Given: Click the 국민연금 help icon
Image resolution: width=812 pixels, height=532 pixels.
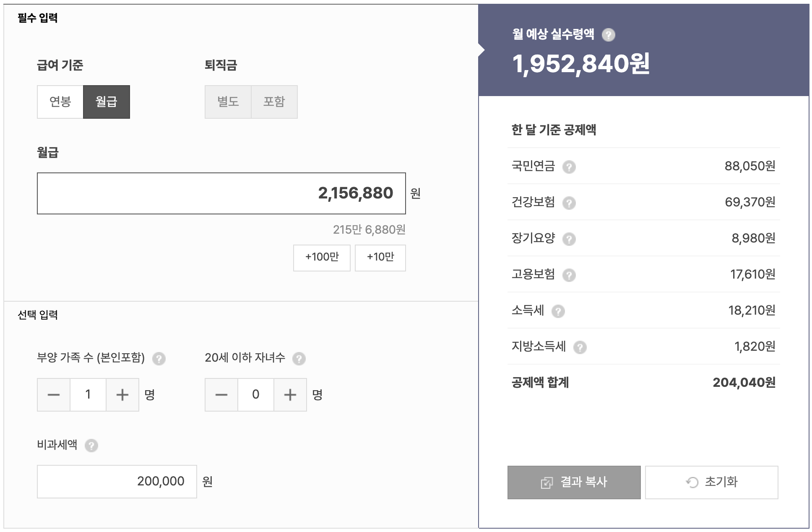Looking at the screenshot, I should click(569, 167).
